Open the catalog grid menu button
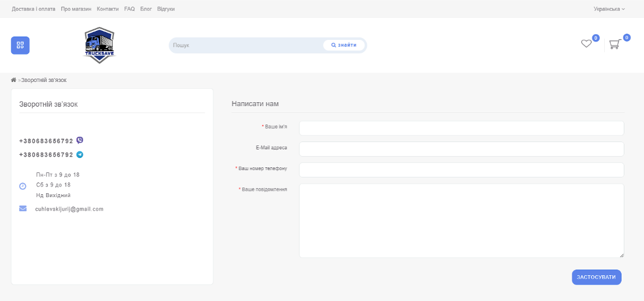Viewport: 644px width, 301px height. click(x=20, y=45)
